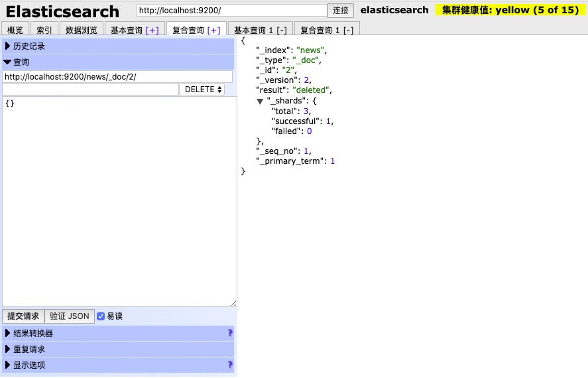This screenshot has height=378, width=588.
Task: Click the "_seq_no" line
Action: click(284, 151)
